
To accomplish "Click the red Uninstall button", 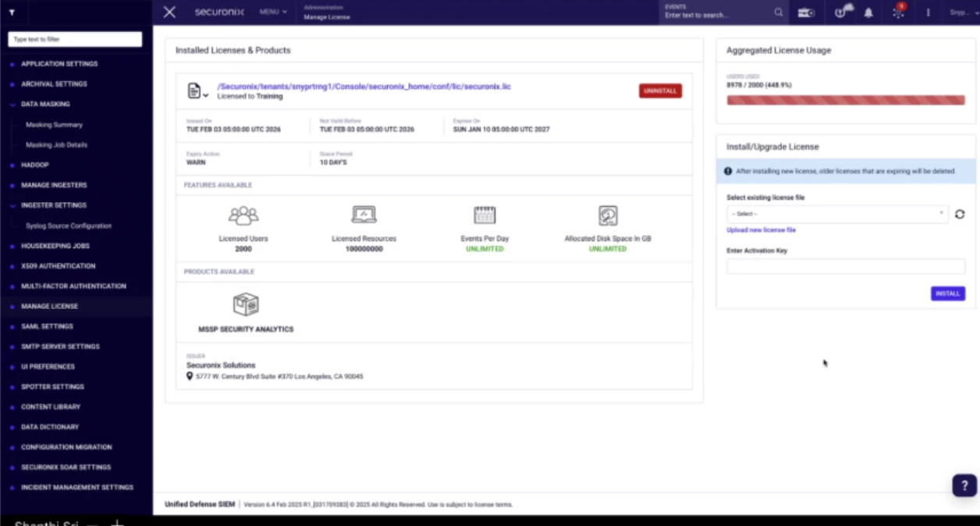I will [660, 91].
